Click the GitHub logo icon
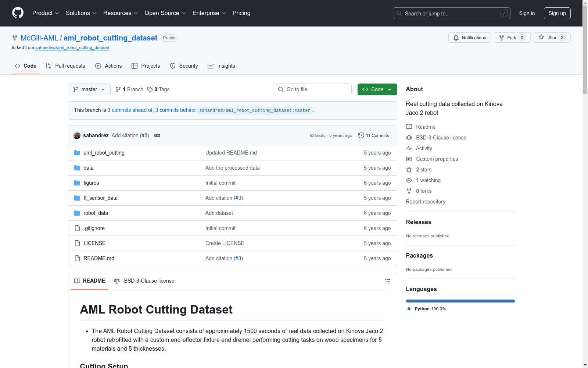The image size is (588, 368). 18,13
